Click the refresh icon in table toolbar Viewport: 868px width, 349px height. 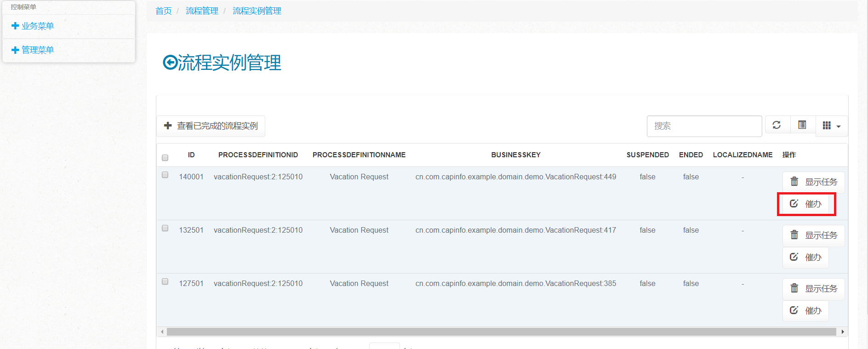pos(777,125)
